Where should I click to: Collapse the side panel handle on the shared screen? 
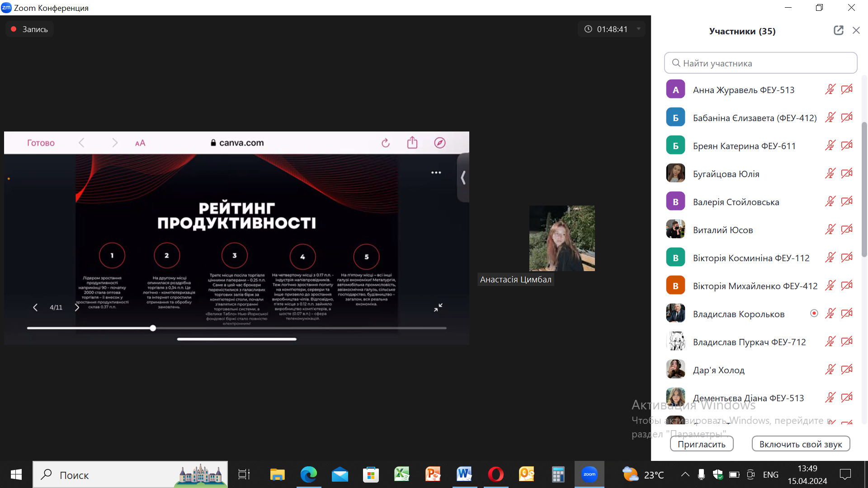(x=463, y=178)
